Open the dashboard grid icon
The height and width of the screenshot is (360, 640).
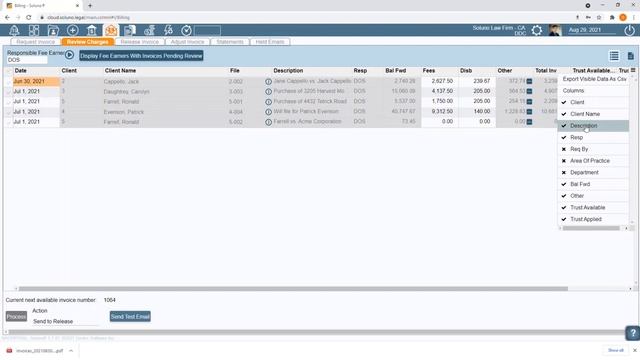34,31
